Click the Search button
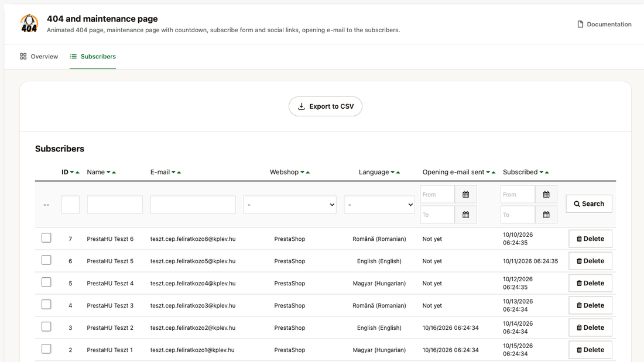The image size is (644, 362). pyautogui.click(x=589, y=204)
